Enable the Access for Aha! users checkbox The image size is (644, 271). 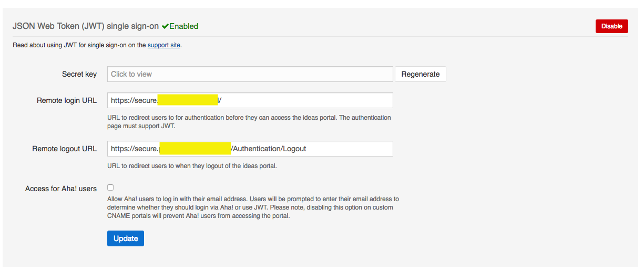[110, 187]
